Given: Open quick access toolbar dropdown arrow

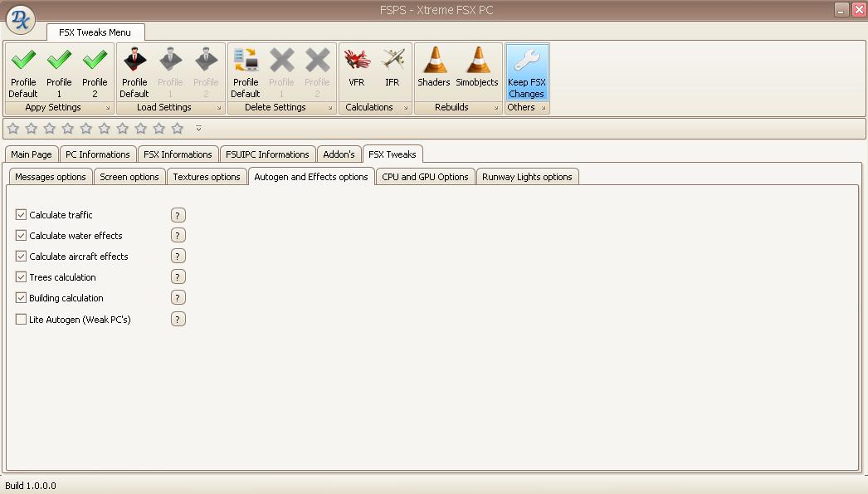Looking at the screenshot, I should [198, 129].
